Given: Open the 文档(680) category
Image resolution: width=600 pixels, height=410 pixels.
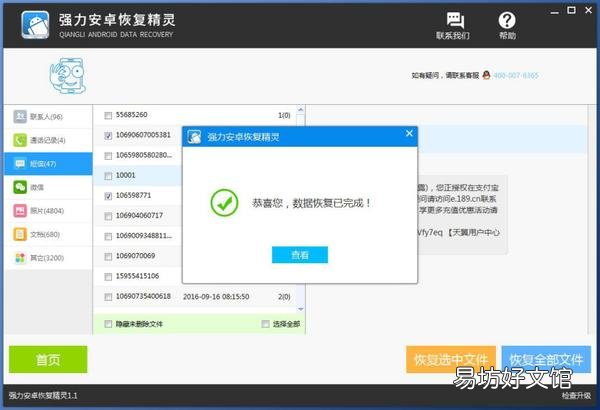Looking at the screenshot, I should tap(48, 234).
